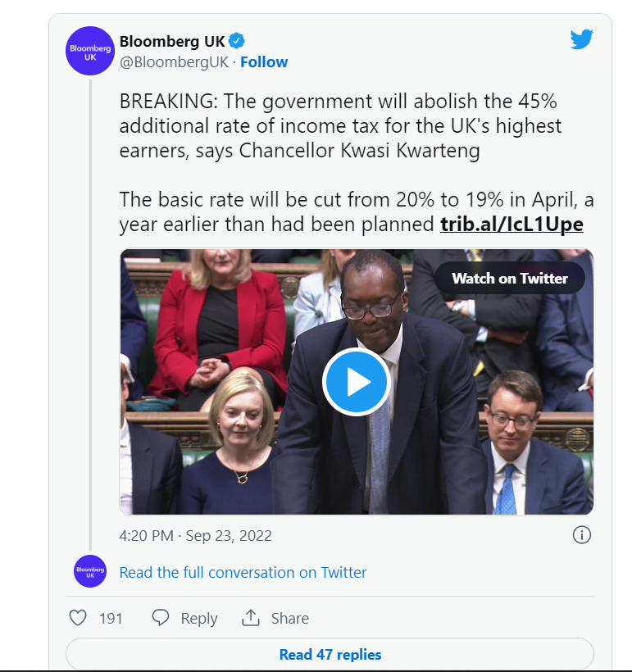Like the tweet with the heart icon
The image size is (632, 672).
(x=78, y=618)
